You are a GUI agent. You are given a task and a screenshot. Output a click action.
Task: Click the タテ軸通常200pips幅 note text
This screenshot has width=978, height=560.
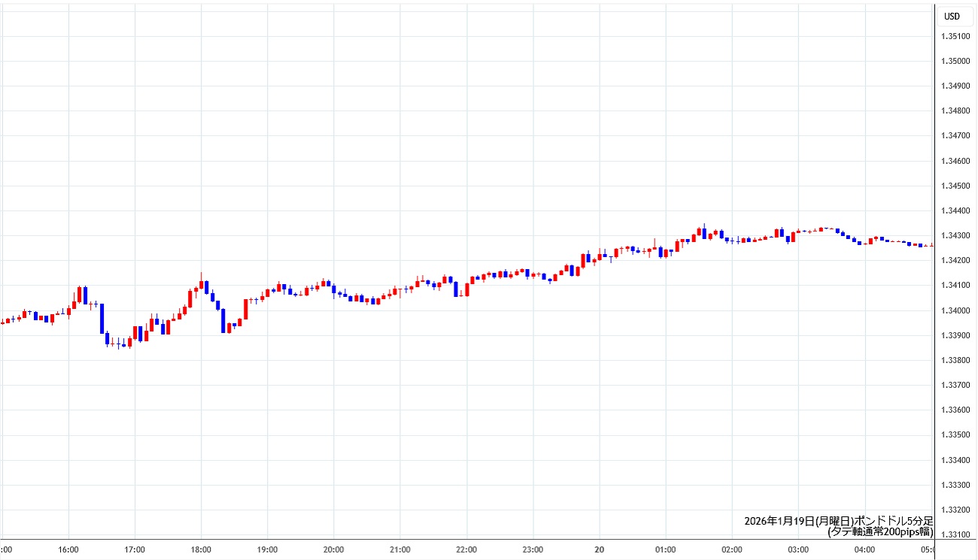pos(880,531)
